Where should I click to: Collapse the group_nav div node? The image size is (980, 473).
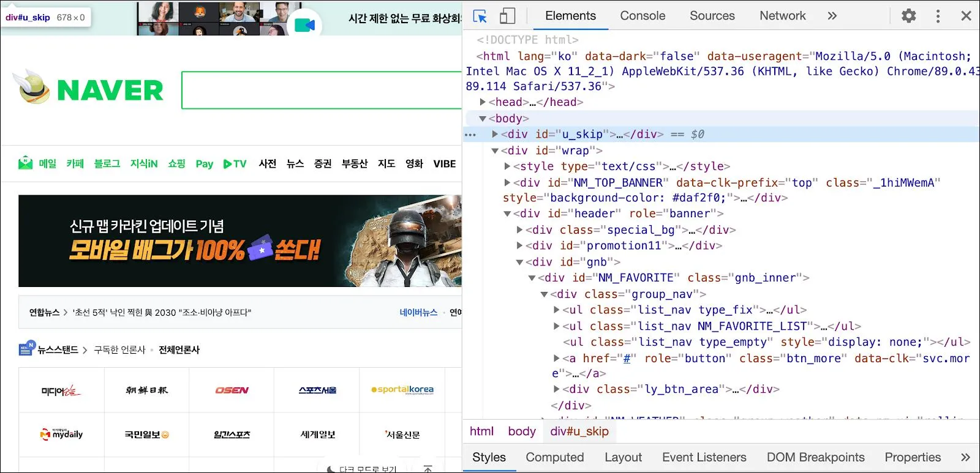click(544, 294)
